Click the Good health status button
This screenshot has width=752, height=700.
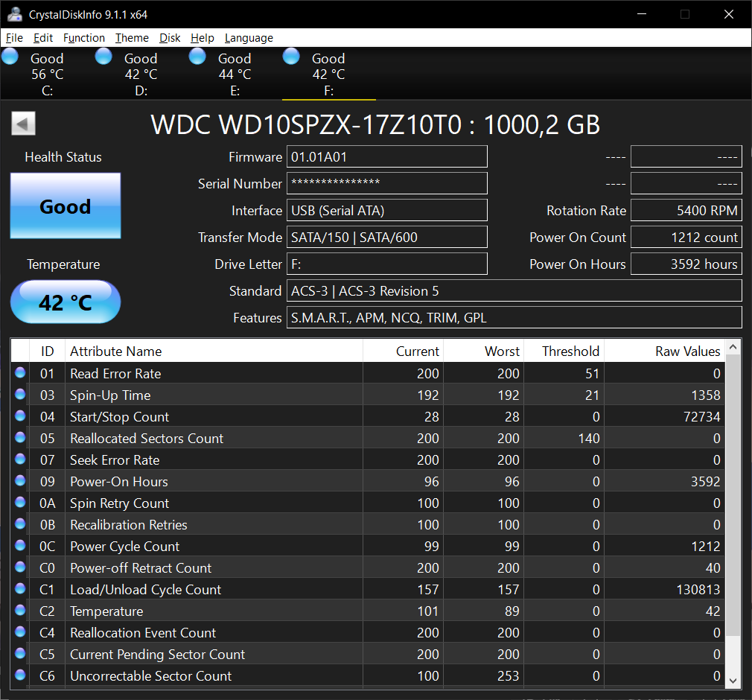tap(66, 206)
